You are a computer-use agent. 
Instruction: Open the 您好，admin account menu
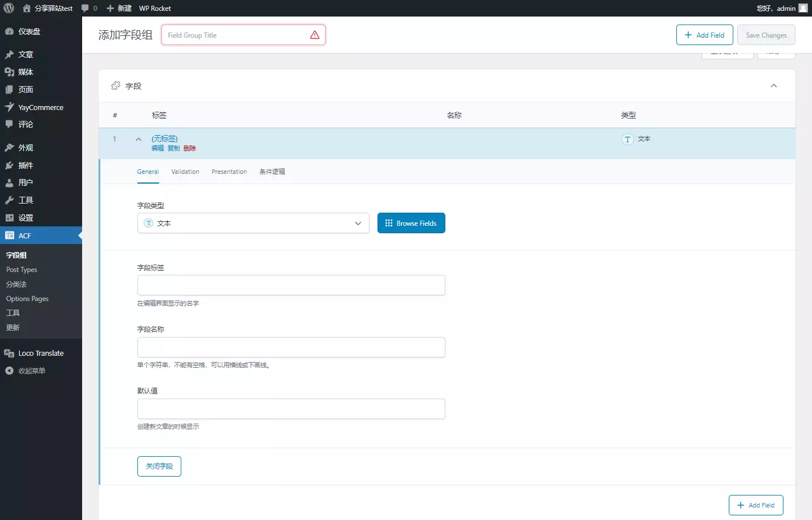click(782, 8)
